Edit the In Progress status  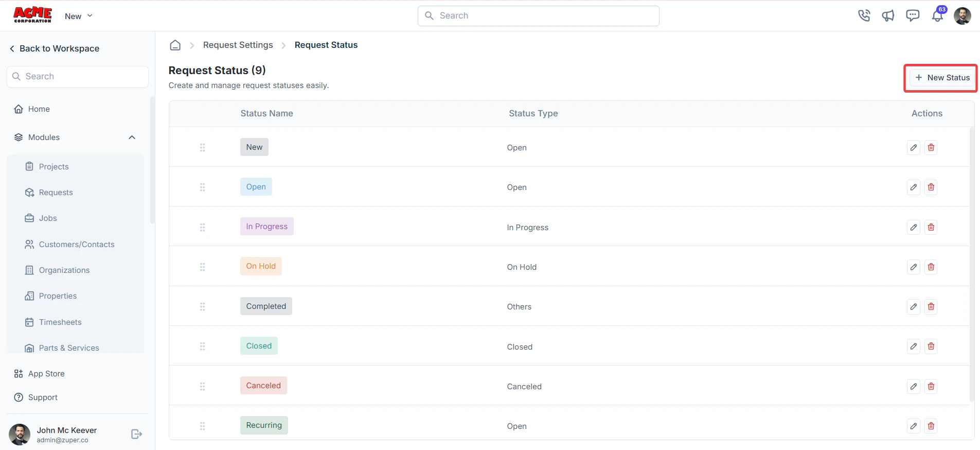914,227
